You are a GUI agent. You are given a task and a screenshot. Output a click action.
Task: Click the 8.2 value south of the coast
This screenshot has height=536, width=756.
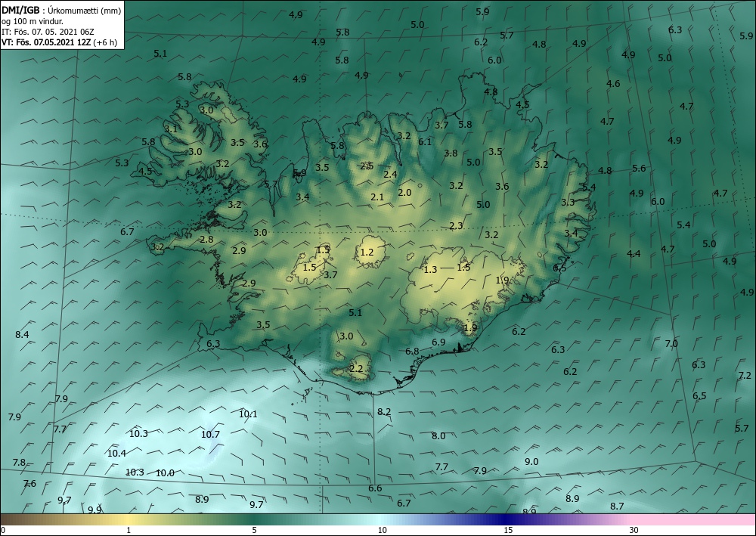(384, 411)
